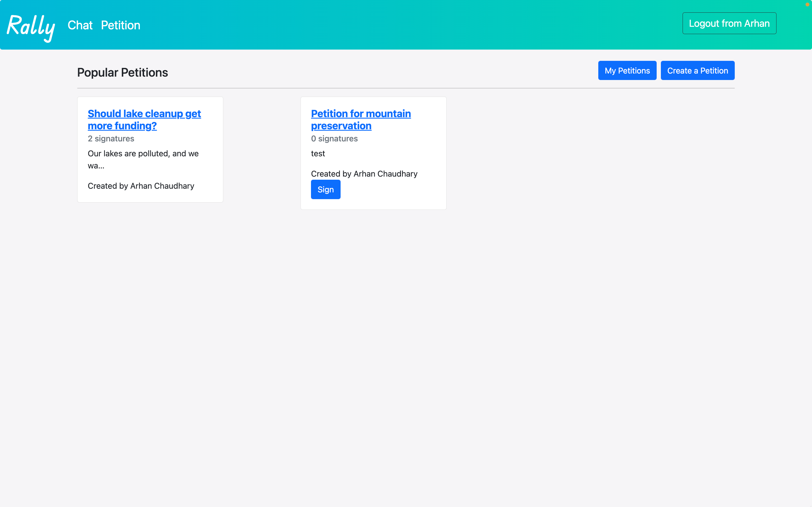This screenshot has height=507, width=812.
Task: Click the Create a Petition button
Action: [x=697, y=70]
